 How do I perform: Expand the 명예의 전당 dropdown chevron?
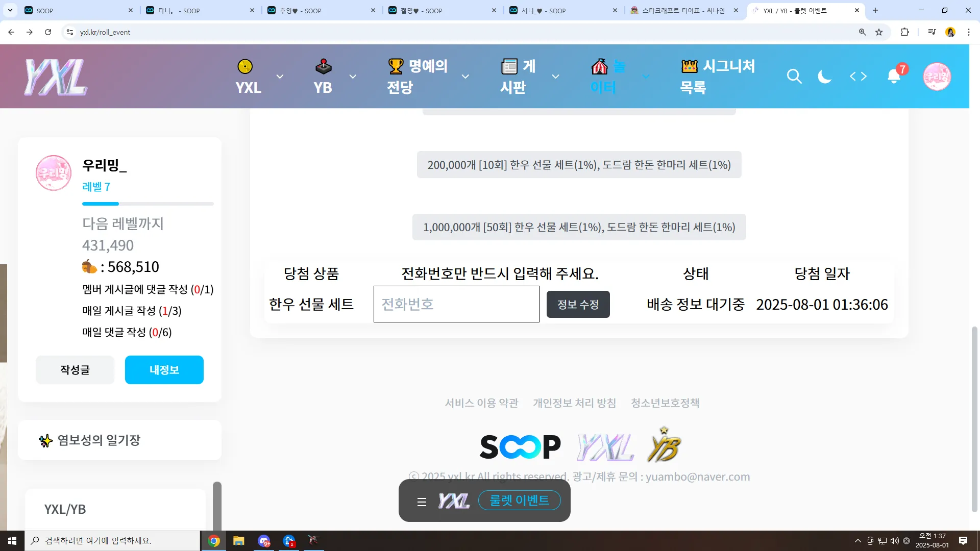(465, 77)
